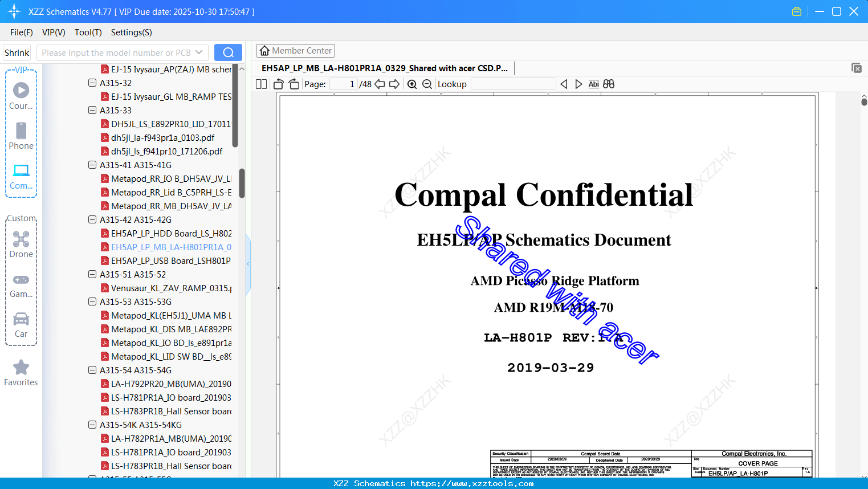This screenshot has width=868, height=489.
Task: Collapse the A315-33 tree node
Action: click(92, 110)
